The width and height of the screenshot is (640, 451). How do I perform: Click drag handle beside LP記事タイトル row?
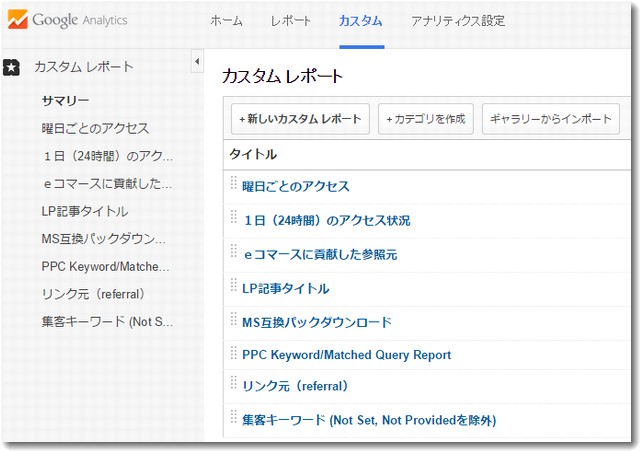(x=234, y=288)
